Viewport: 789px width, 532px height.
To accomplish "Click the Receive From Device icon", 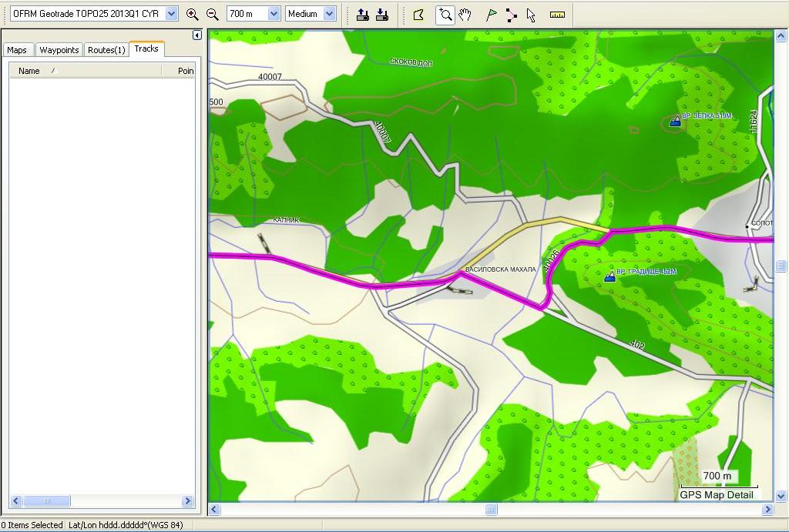I will (x=382, y=15).
